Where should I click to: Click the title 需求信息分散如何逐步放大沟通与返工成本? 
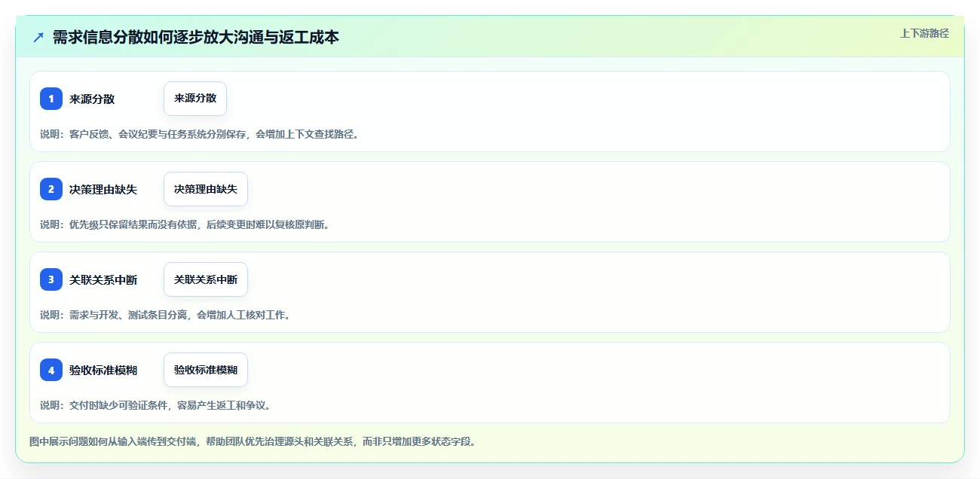[196, 37]
